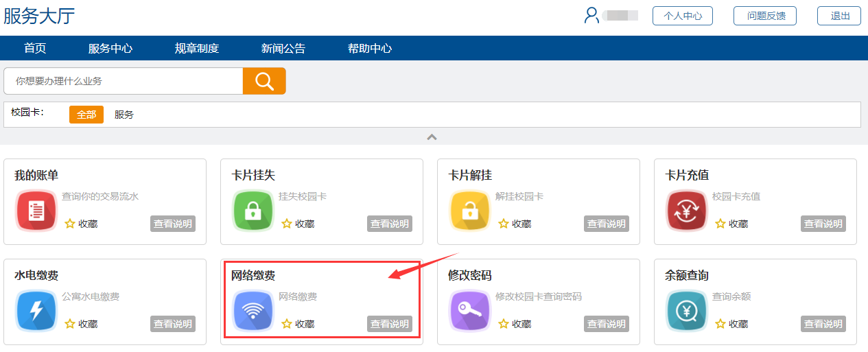Toggle the 收藏 star for 卡片解挂
This screenshot has height=352, width=868.
click(x=503, y=224)
